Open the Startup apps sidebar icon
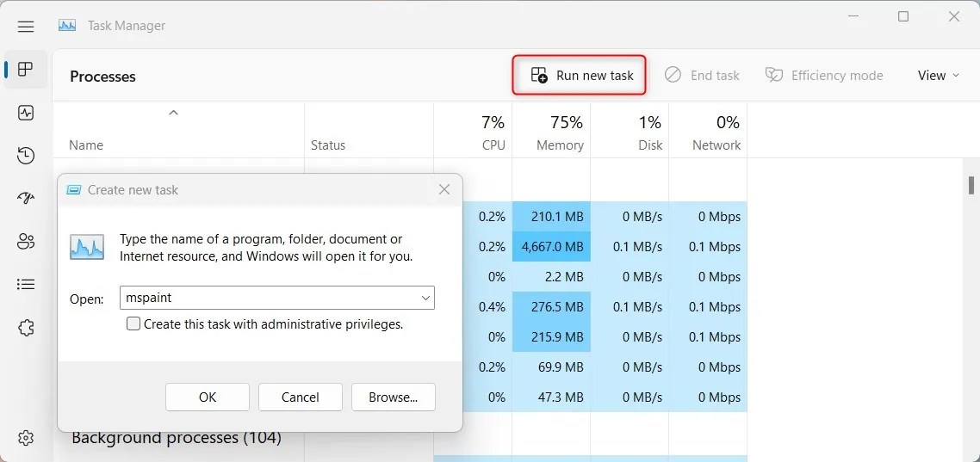Screen dimensions: 980x462 coord(26,199)
